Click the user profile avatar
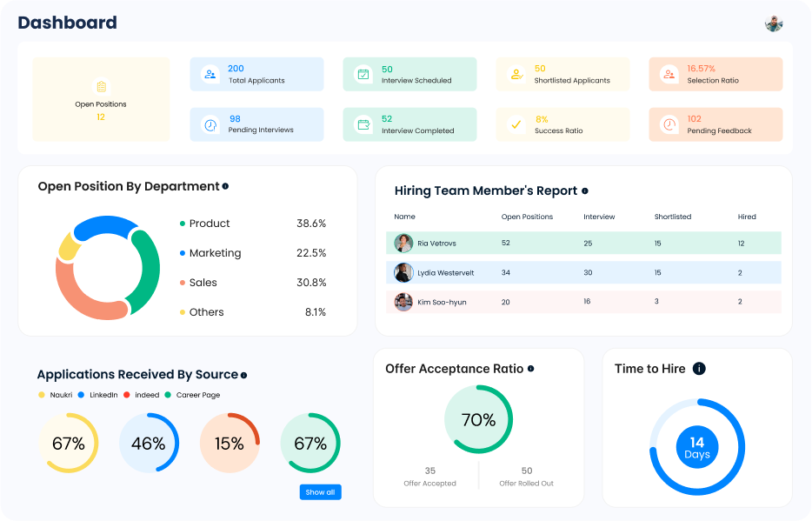Screen dimensions: 812x521 click(774, 23)
